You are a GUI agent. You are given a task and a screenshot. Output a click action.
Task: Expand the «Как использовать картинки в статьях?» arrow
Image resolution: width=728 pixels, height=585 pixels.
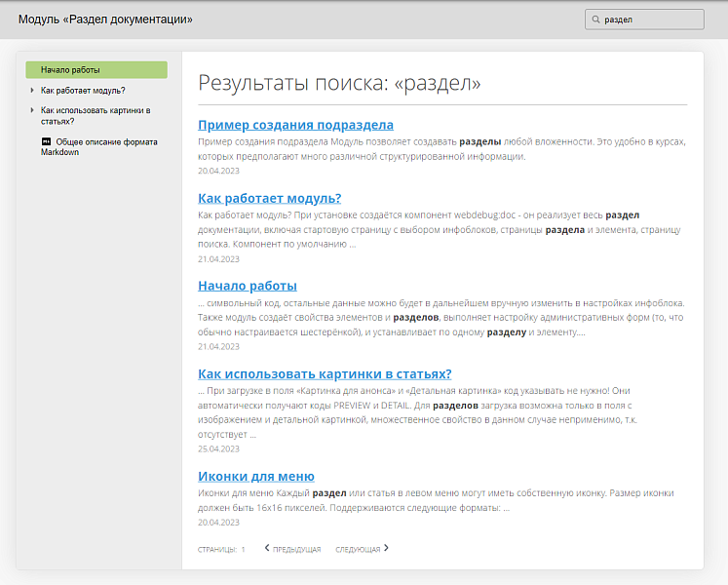coord(32,110)
